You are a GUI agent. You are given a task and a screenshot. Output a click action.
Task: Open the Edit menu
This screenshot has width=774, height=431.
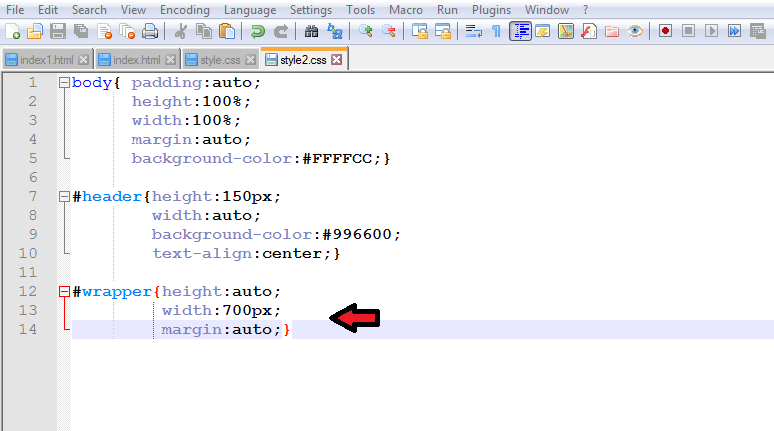pos(48,10)
